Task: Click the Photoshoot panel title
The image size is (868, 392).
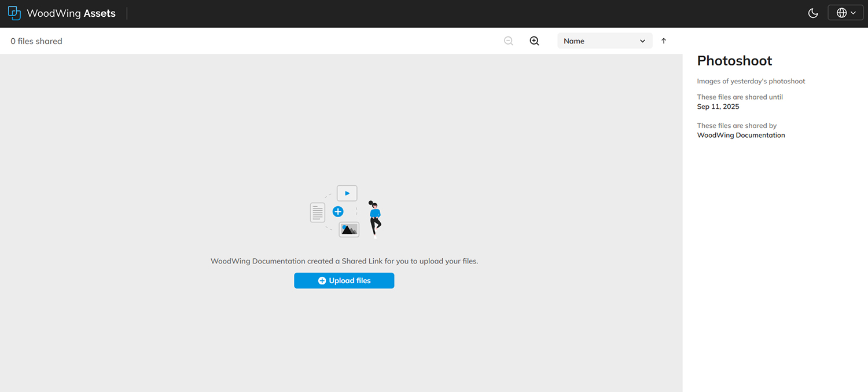Action: tap(734, 60)
